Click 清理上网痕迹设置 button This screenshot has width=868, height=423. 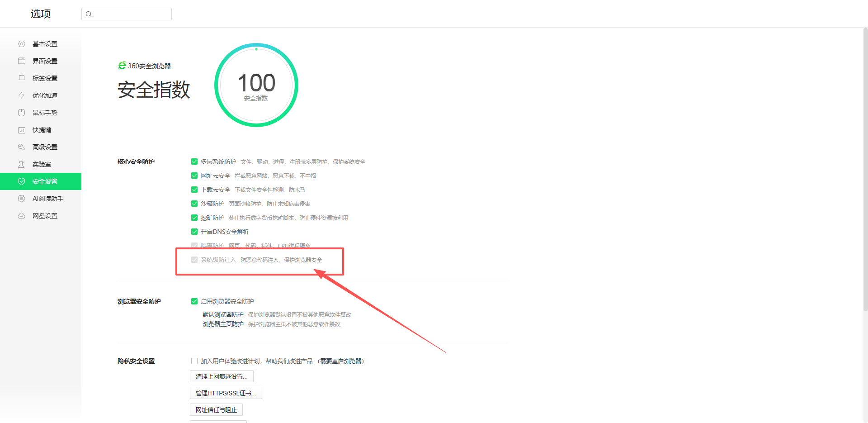tap(222, 376)
